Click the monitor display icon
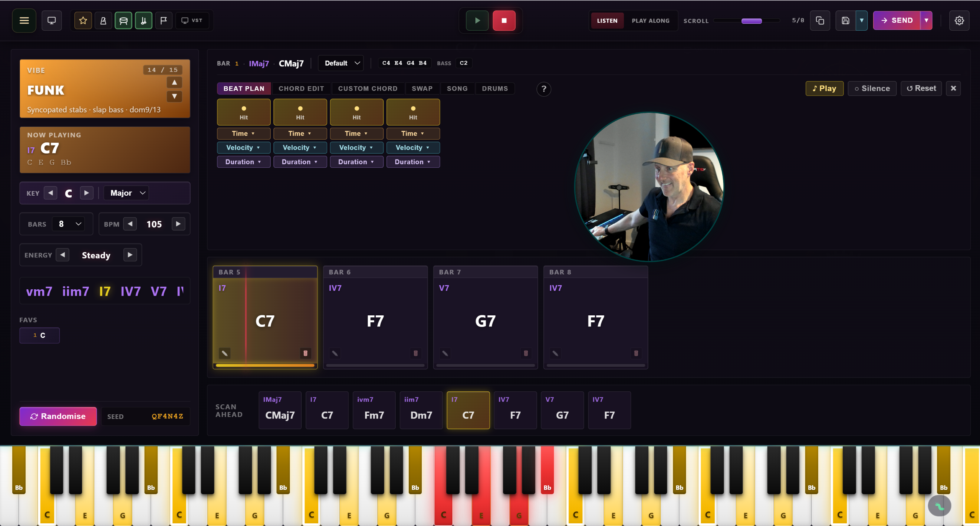Viewport: 980px width, 526px height. (x=51, y=20)
